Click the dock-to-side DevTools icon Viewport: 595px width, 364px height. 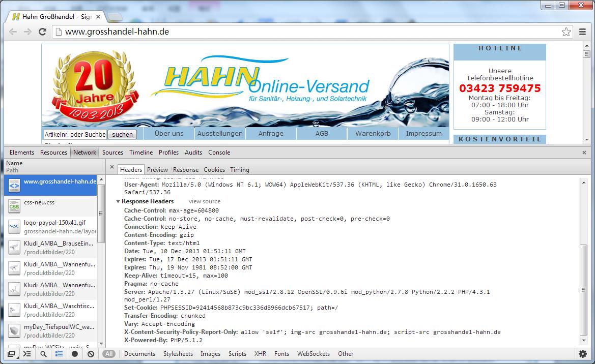point(11,354)
